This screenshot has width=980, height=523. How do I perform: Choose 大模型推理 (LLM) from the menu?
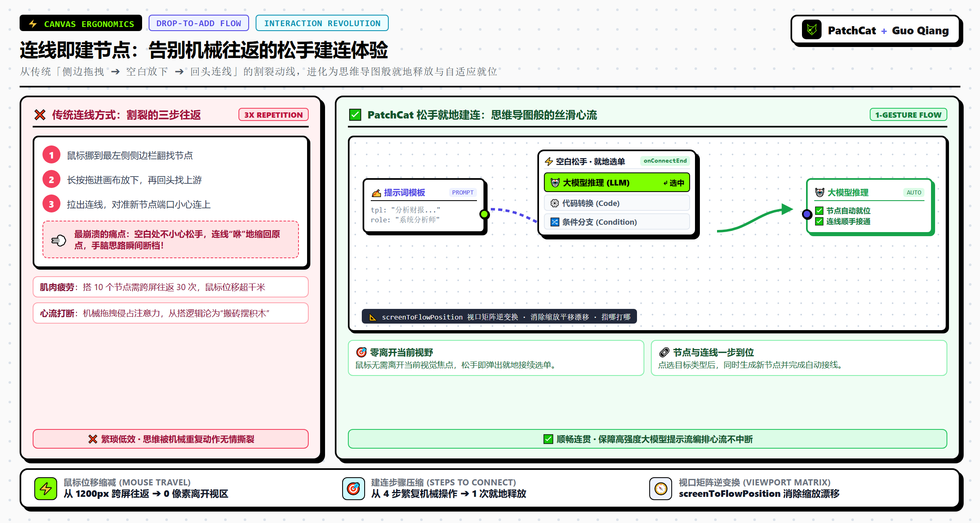click(617, 183)
